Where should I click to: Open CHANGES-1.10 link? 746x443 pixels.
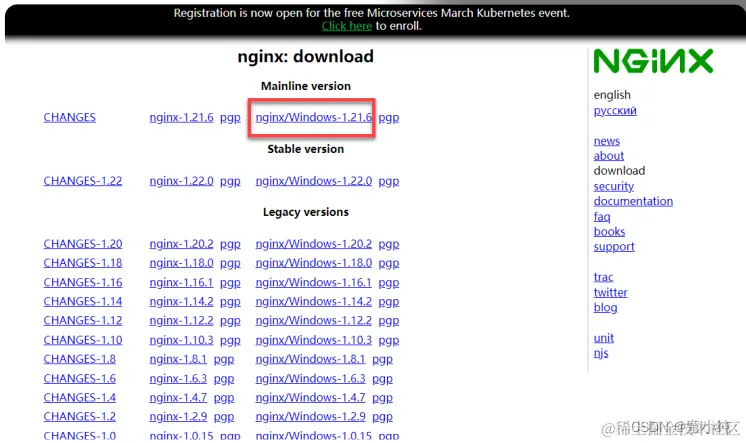(x=83, y=340)
